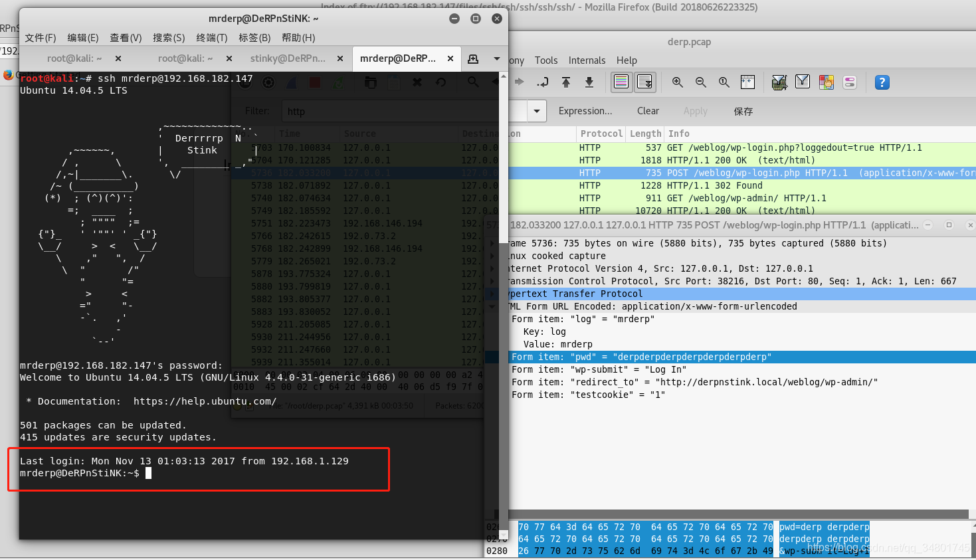
Task: Select Form item "testcookie" row
Action: pyautogui.click(x=742, y=395)
